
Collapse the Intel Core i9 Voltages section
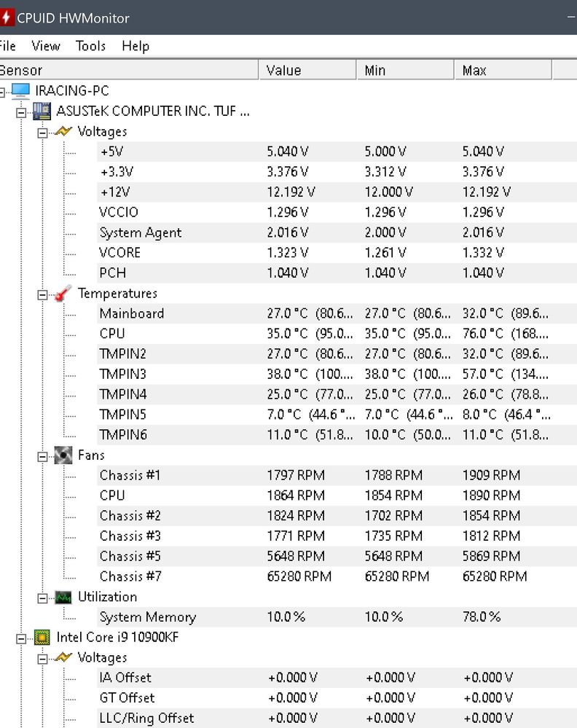tap(43, 659)
